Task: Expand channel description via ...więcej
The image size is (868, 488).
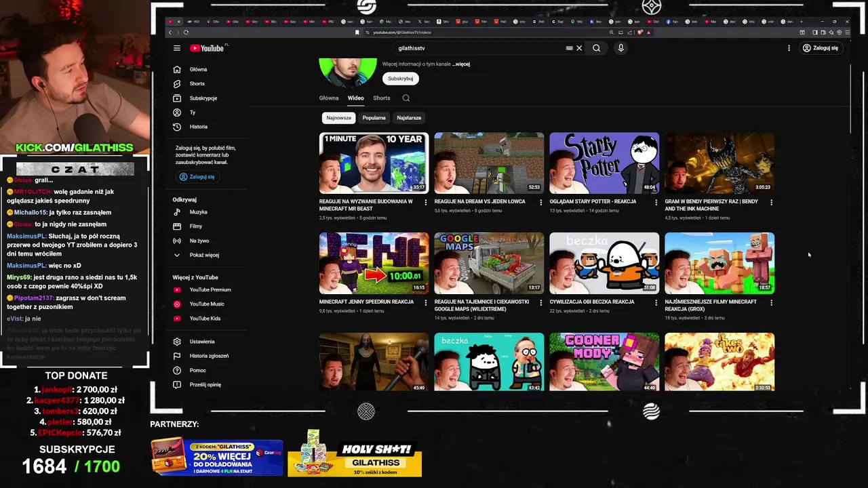Action: 461,64
